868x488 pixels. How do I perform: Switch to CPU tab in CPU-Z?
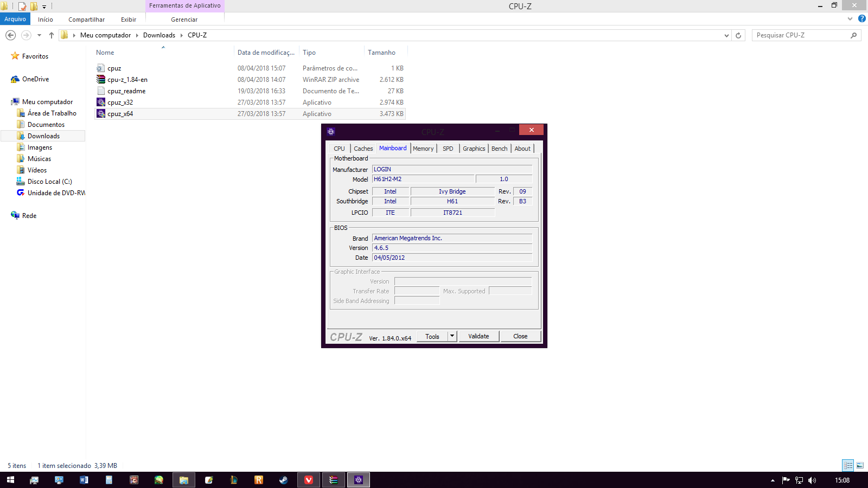click(x=339, y=149)
